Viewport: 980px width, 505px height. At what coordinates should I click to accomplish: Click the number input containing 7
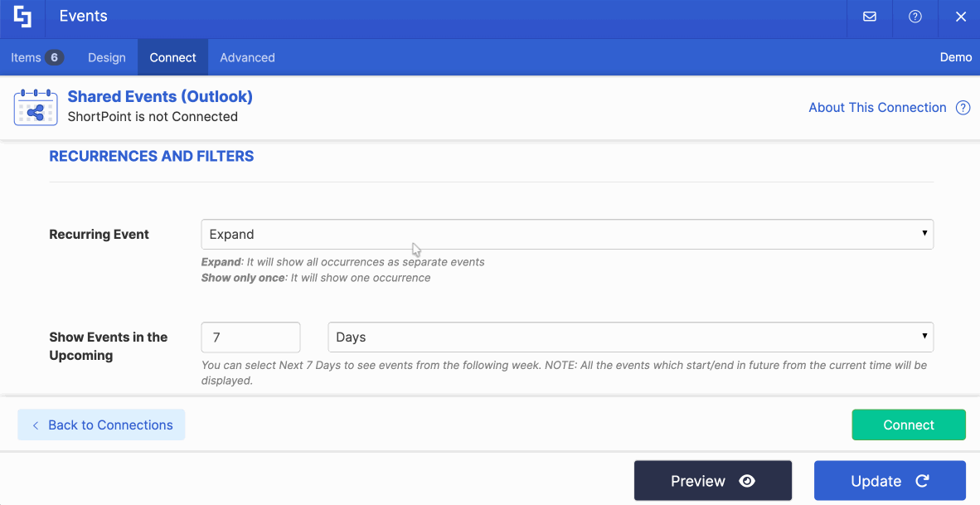coord(250,337)
